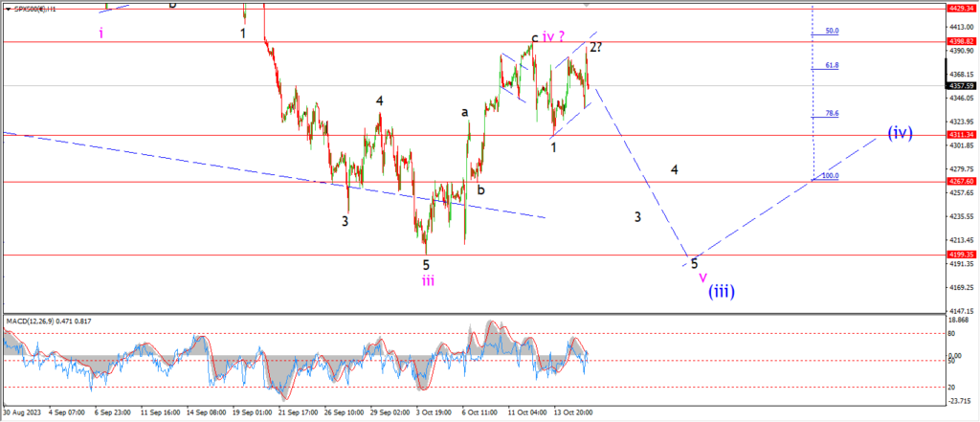Select the 4398.82 red price tag
The height and width of the screenshot is (422, 980).
[x=961, y=41]
